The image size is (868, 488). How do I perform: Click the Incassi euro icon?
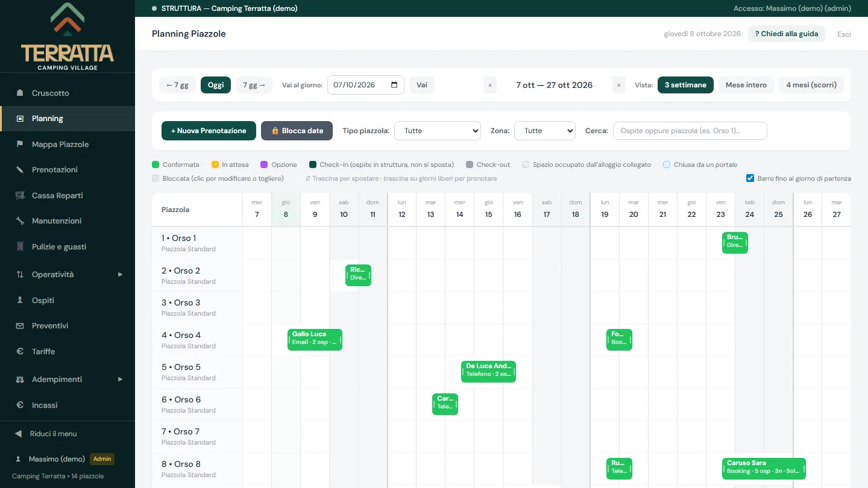[x=20, y=405]
